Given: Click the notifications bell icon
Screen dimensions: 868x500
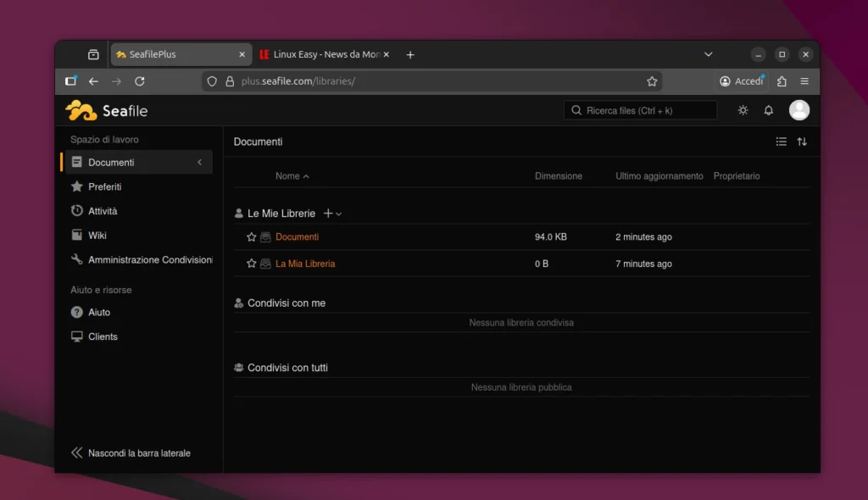Looking at the screenshot, I should pyautogui.click(x=768, y=110).
